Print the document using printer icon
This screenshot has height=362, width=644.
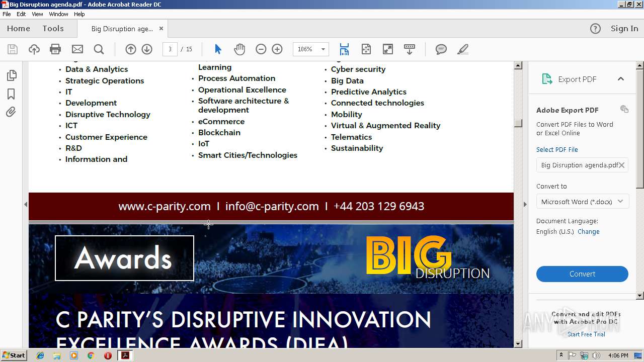[x=55, y=49]
